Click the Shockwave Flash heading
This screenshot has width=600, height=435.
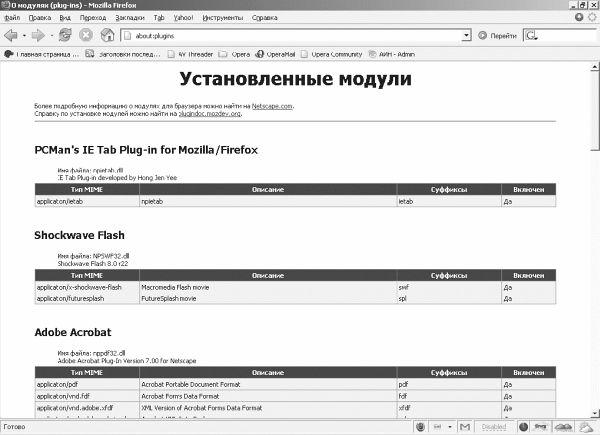coord(79,235)
